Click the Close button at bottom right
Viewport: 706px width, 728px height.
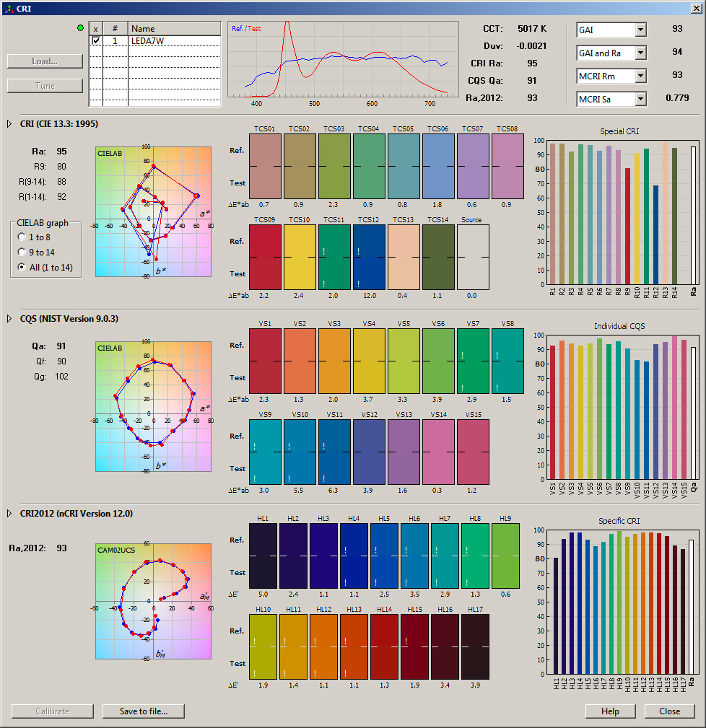tap(669, 711)
